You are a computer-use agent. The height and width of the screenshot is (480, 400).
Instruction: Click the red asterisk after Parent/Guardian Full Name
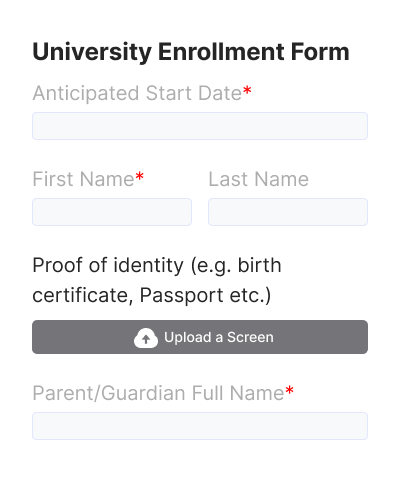[x=289, y=390]
